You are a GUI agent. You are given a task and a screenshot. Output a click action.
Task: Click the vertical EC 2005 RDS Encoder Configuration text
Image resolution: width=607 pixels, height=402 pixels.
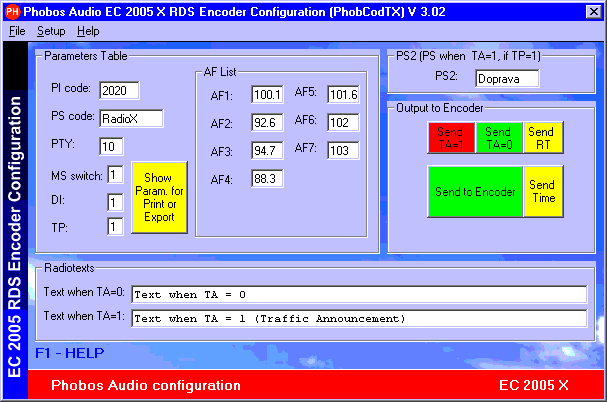pos(15,237)
